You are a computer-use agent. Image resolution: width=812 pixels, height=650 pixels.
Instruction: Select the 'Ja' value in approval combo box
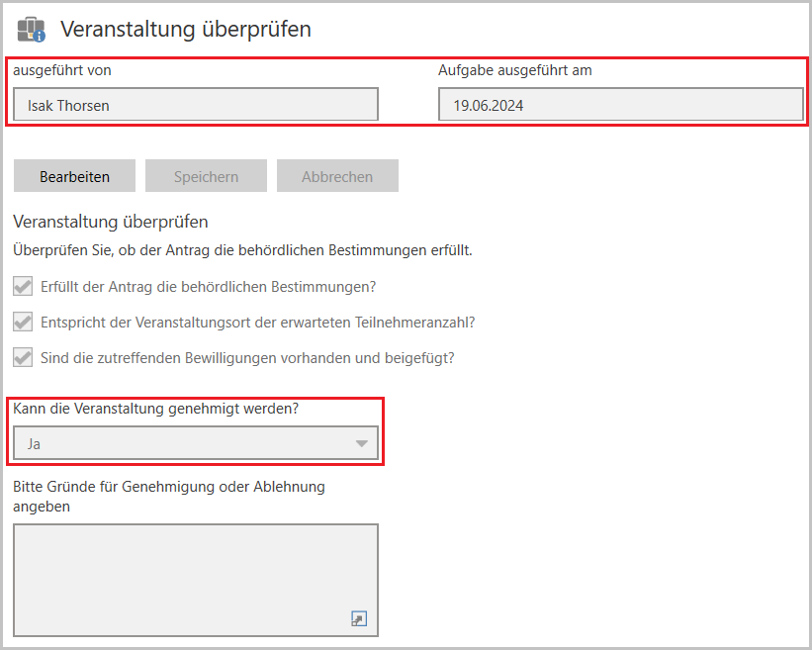pos(178,444)
